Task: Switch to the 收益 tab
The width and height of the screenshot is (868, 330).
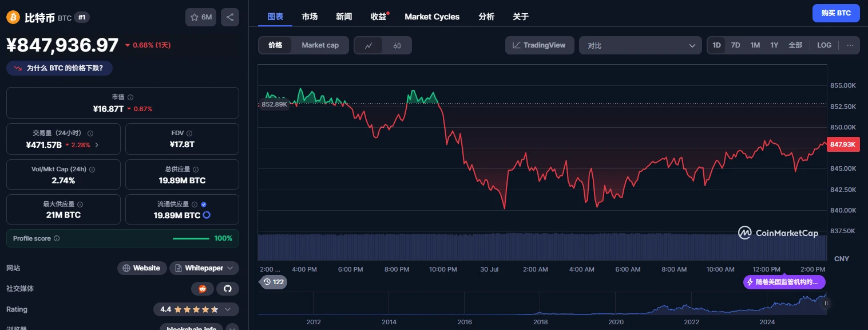Action: pos(378,17)
